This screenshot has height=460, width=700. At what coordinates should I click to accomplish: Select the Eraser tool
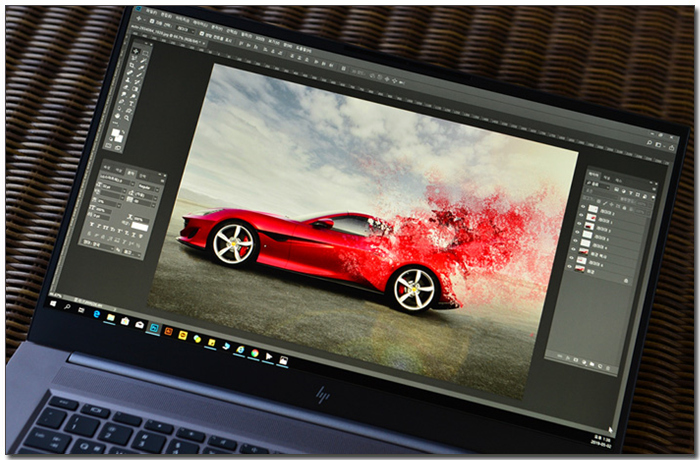(x=125, y=88)
